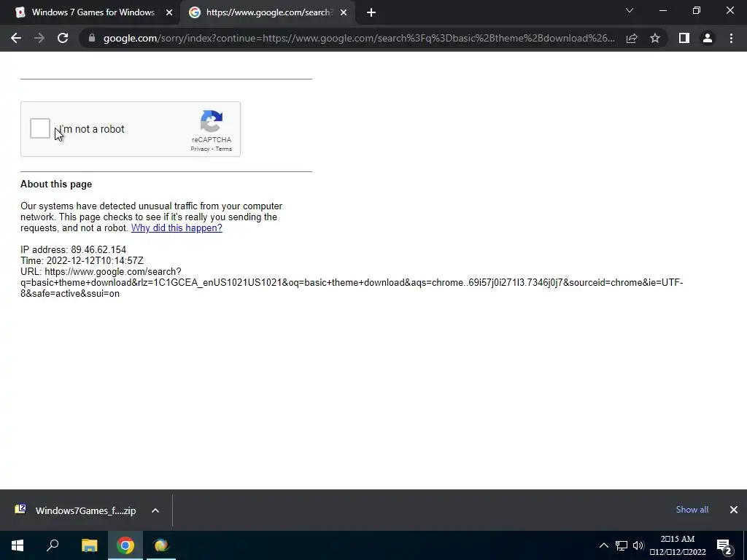This screenshot has height=560, width=747.
Task: Close the google.com search tab
Action: click(344, 13)
